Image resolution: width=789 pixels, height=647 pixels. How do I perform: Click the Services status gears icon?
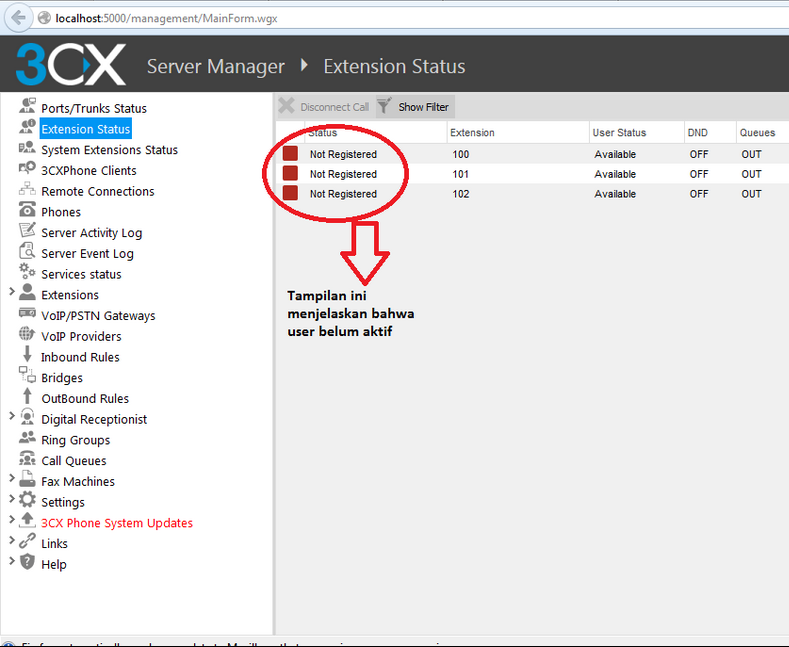[x=27, y=271]
